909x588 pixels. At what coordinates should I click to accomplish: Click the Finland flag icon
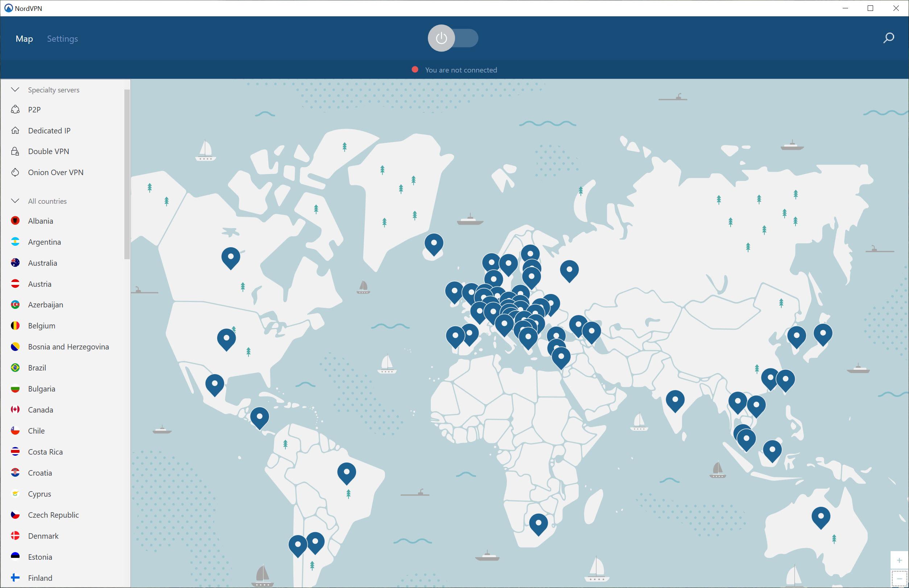(x=15, y=578)
